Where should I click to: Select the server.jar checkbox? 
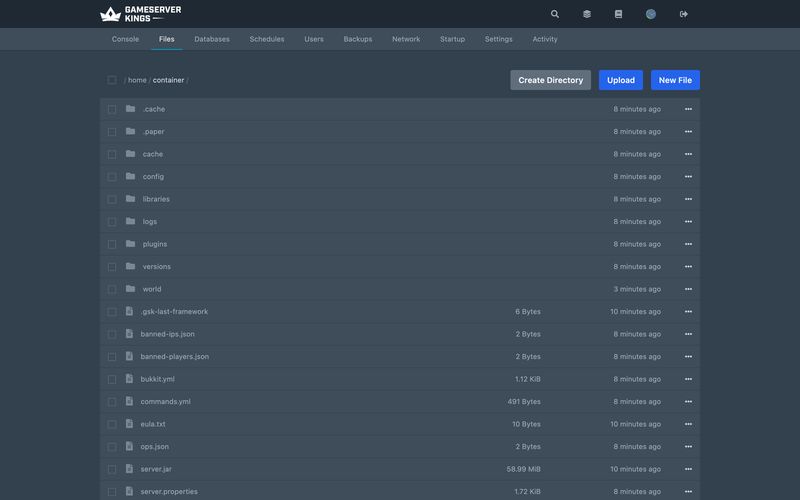112,469
